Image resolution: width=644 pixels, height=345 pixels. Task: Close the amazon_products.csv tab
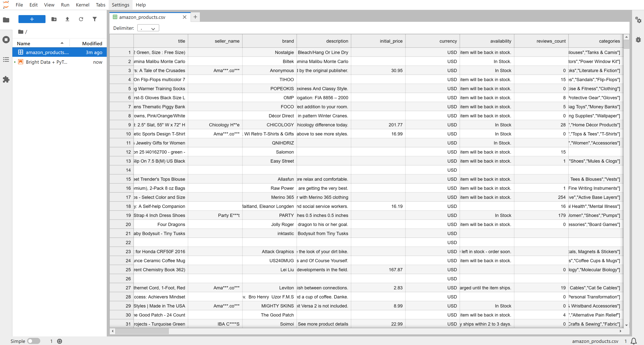coord(185,17)
